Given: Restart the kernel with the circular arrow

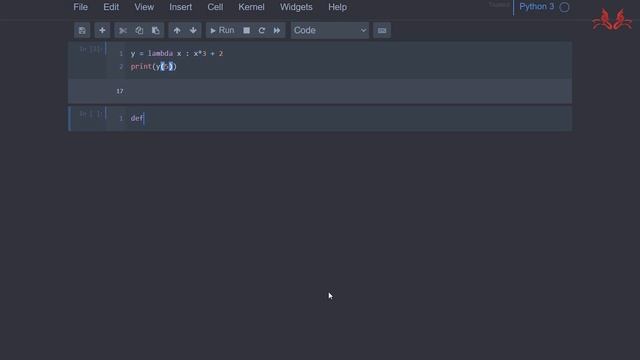Looking at the screenshot, I should [262, 31].
